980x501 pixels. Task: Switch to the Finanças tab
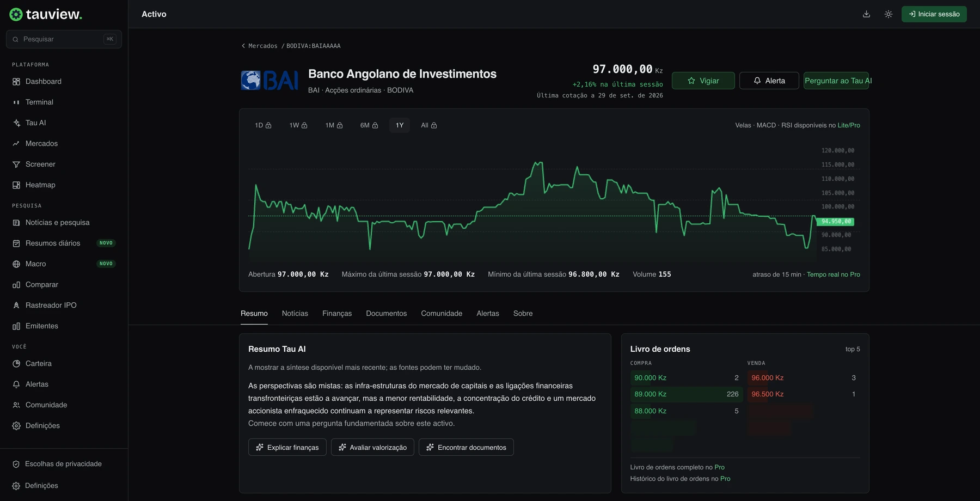pyautogui.click(x=337, y=314)
